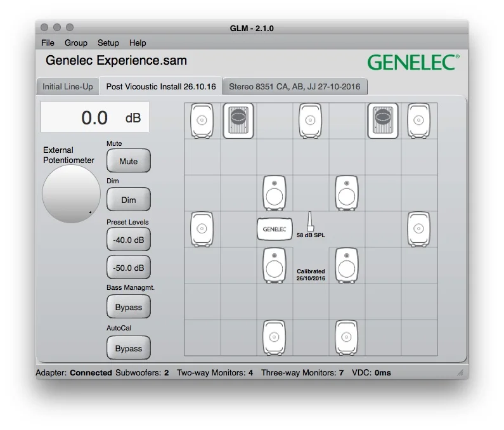The width and height of the screenshot is (504, 430).
Task: Bypass AutoCal calibration
Action: (129, 348)
